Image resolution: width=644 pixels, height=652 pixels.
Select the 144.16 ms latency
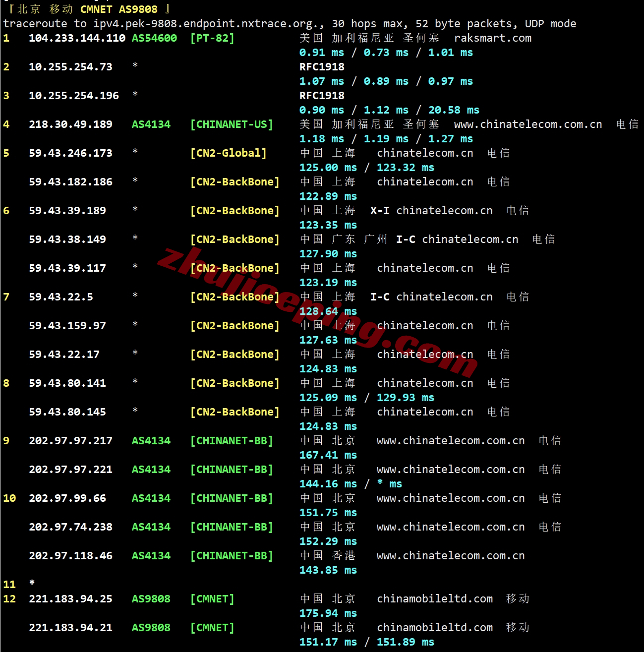[x=328, y=484]
